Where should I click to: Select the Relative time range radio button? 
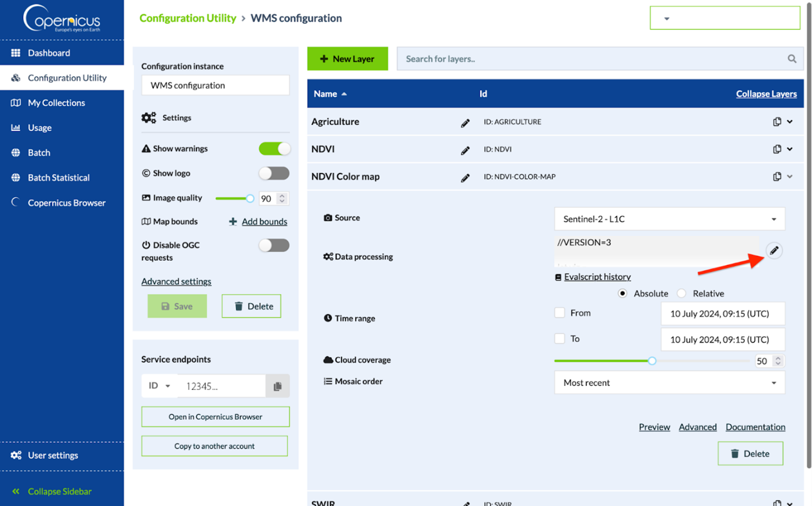[x=681, y=294]
